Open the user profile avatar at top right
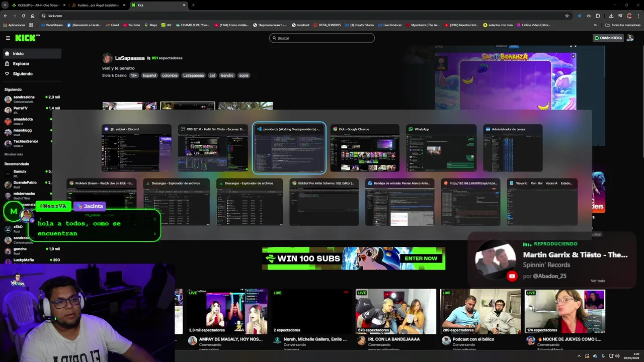Image resolution: width=644 pixels, height=362 pixels. [630, 38]
